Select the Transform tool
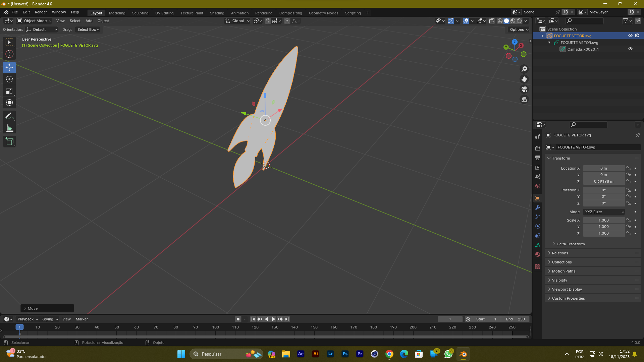The width and height of the screenshot is (644, 362). click(x=9, y=103)
